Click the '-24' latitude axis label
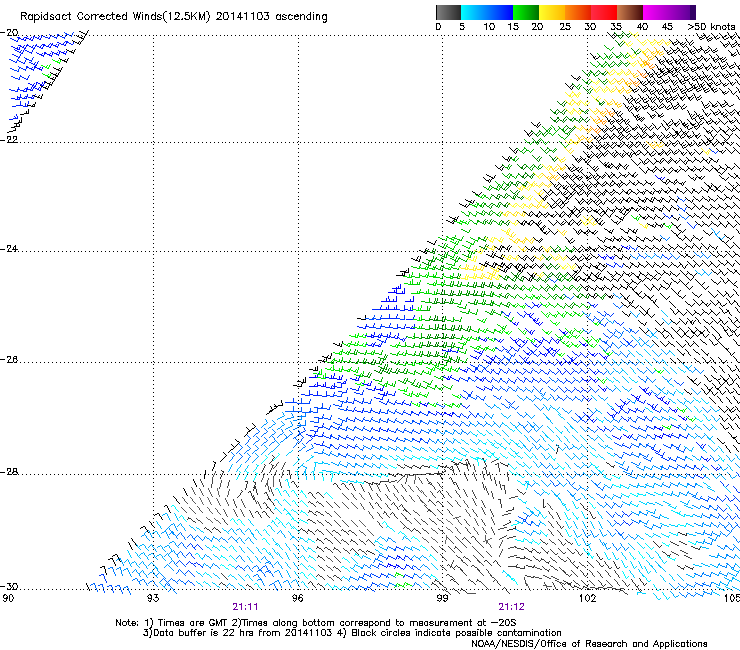This screenshot has height=650, width=740. 9,249
